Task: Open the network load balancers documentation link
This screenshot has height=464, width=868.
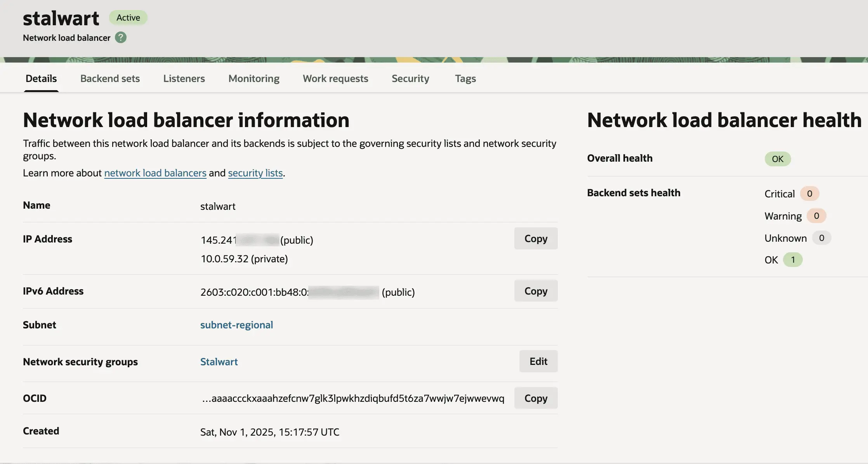Action: [155, 173]
